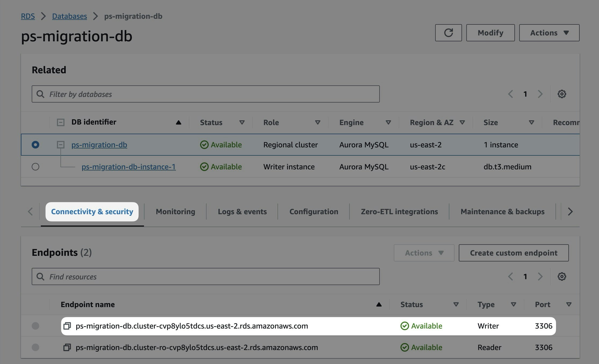Click Available status of Writer endpoint
Screen dimensions: 599x364
click(x=421, y=326)
